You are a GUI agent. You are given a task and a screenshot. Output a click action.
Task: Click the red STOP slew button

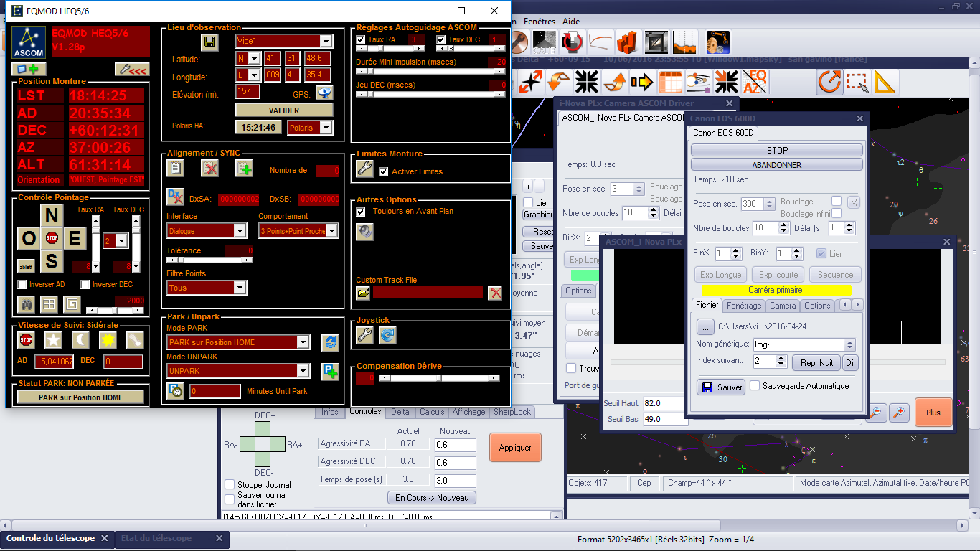(x=52, y=237)
